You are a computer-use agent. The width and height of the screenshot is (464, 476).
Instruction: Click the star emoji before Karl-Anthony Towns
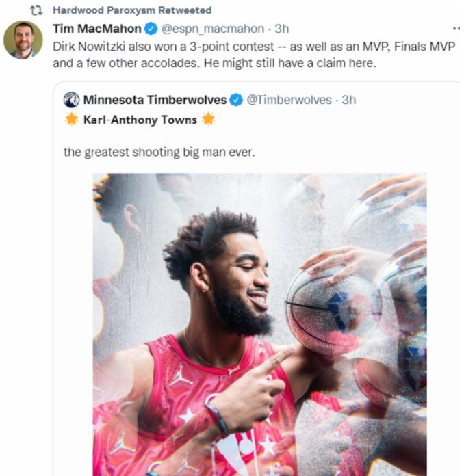point(71,120)
